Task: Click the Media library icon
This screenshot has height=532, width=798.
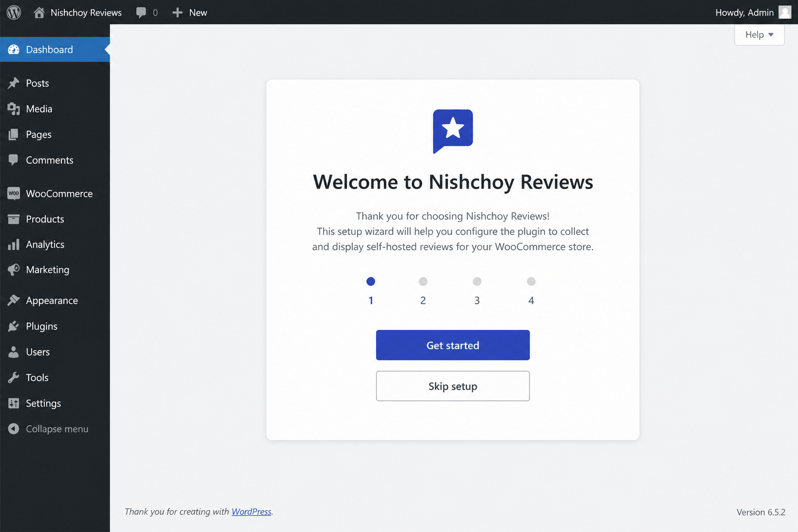Action: tap(14, 109)
